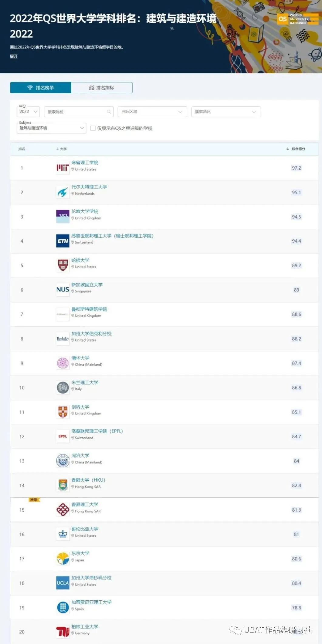Click the Berkeley logo icon
322x644 pixels.
click(x=63, y=339)
